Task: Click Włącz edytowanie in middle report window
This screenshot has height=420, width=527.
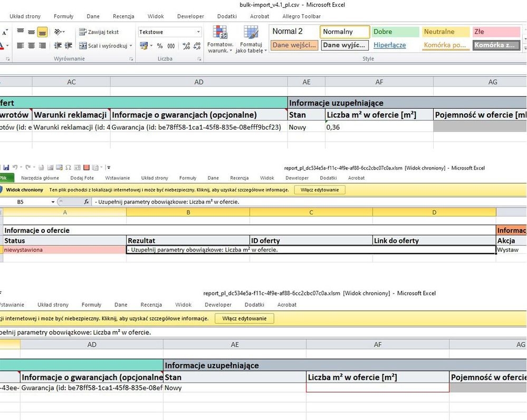Action: (320, 190)
